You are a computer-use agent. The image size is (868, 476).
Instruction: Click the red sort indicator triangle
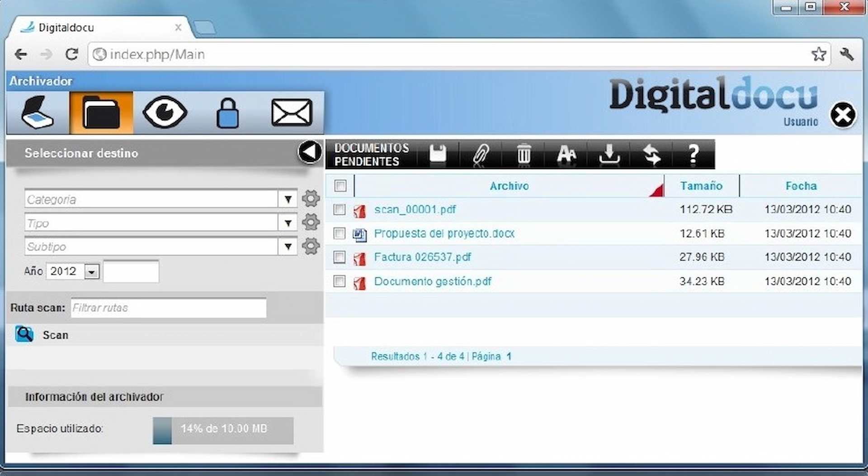tap(657, 191)
